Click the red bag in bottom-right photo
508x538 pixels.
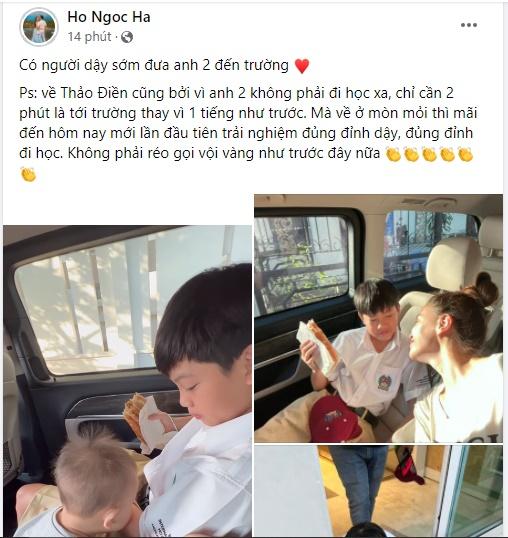[407, 465]
